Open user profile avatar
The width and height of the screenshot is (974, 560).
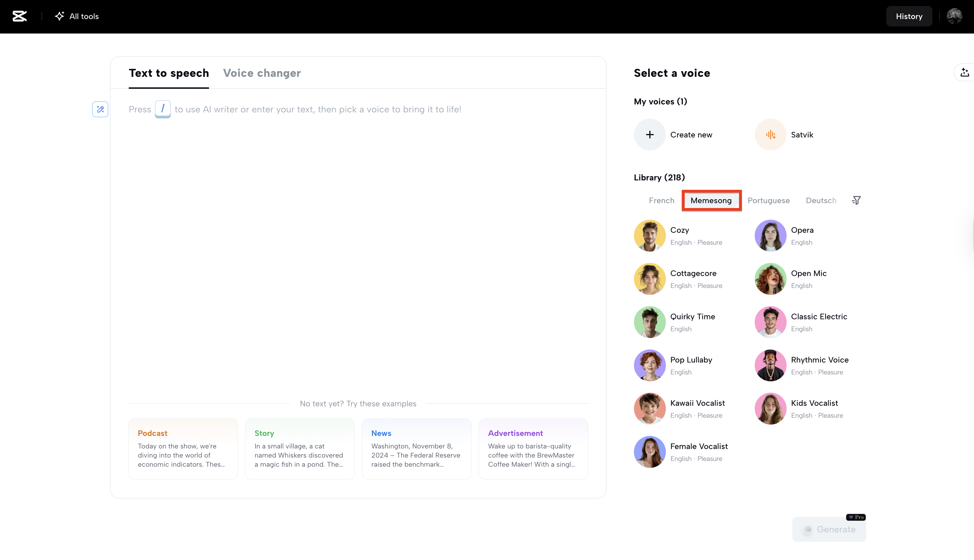coord(954,16)
